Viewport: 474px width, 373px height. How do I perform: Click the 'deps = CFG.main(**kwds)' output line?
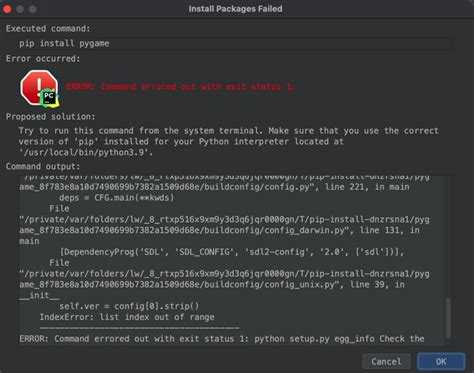[117, 198]
